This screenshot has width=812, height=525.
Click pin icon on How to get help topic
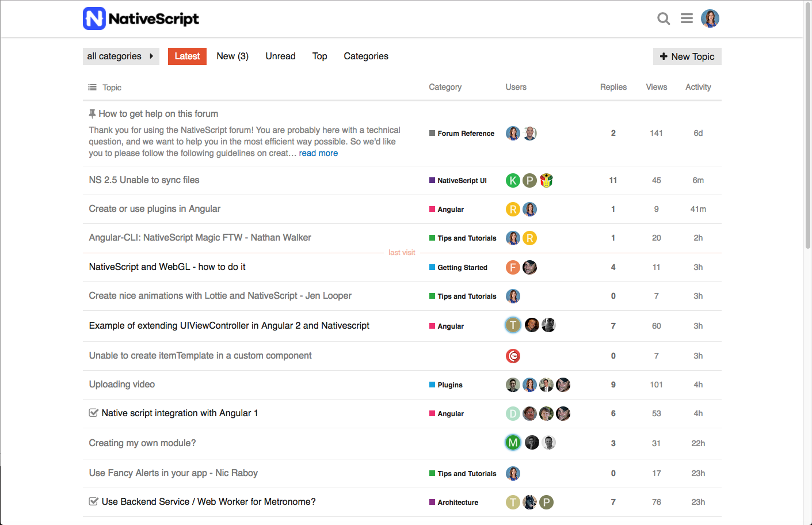[92, 113]
